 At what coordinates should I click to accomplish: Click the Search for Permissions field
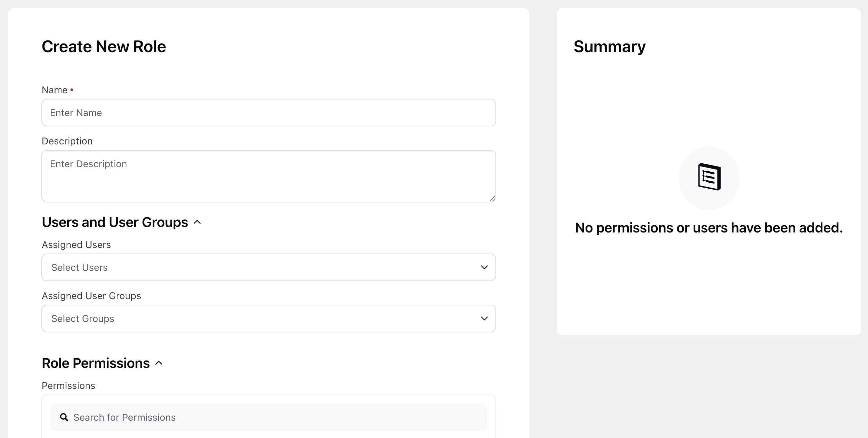269,417
